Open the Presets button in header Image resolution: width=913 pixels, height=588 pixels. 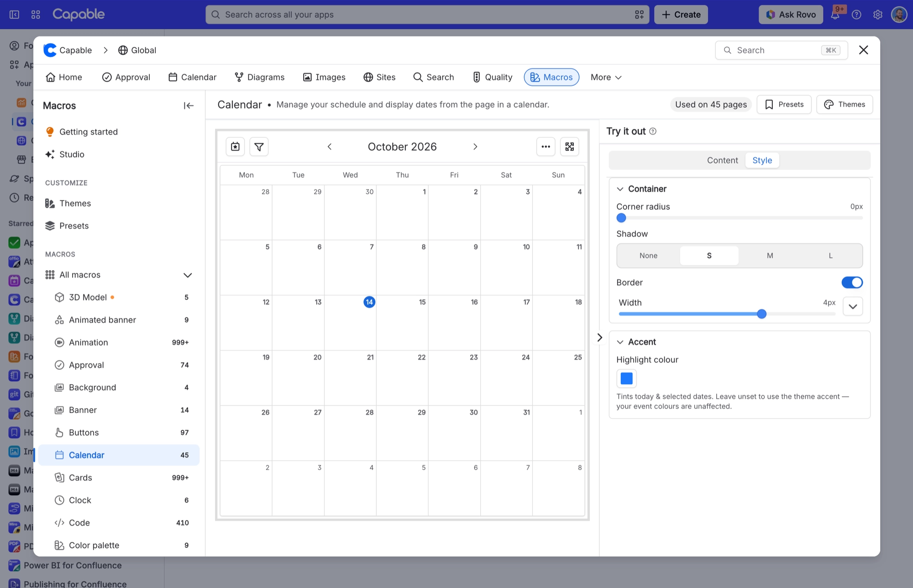(784, 104)
